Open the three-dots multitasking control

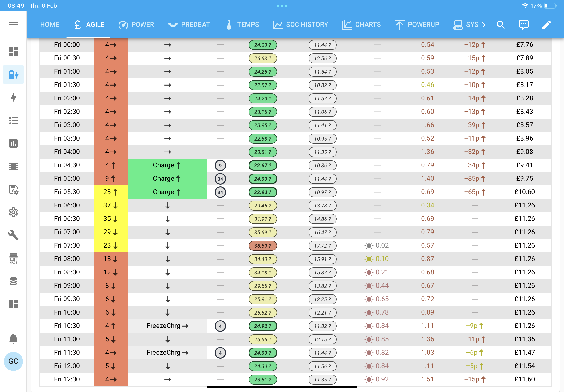tap(282, 6)
